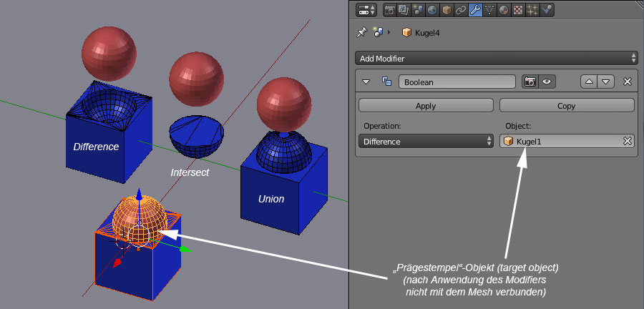Image resolution: width=644 pixels, height=309 pixels.
Task: Open the Add Modifier dropdown
Action: coord(497,58)
